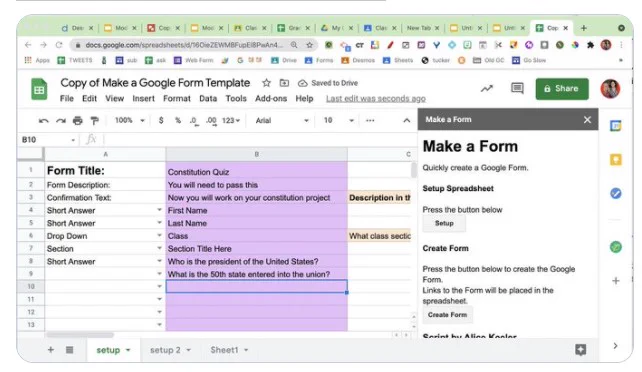Click the redo arrow in toolbar
The height and width of the screenshot is (372, 642).
click(61, 121)
